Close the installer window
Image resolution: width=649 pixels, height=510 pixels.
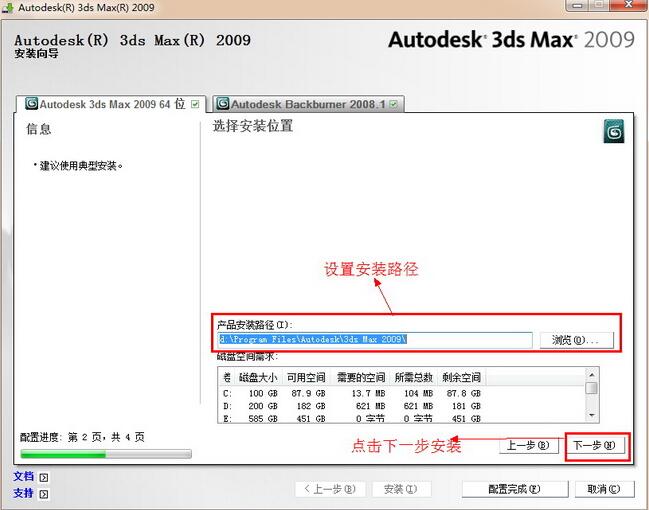628,5
